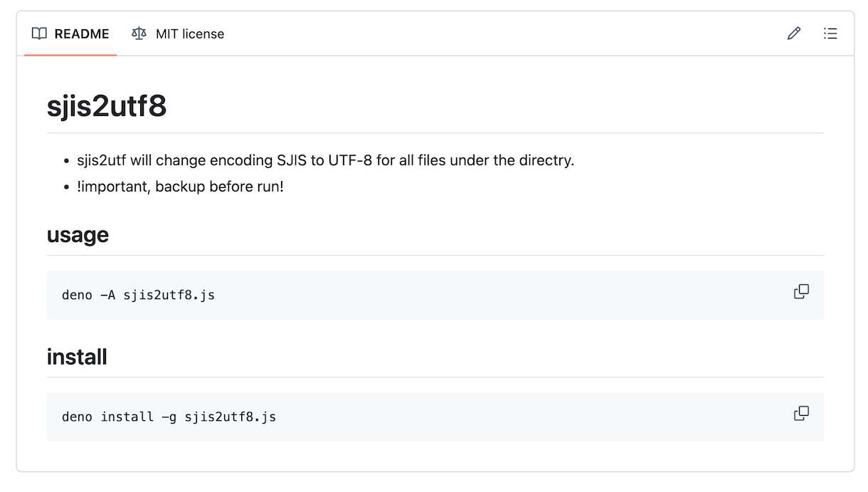The image size is (868, 492).
Task: Click the sjis2utf8 main heading
Action: (x=107, y=106)
